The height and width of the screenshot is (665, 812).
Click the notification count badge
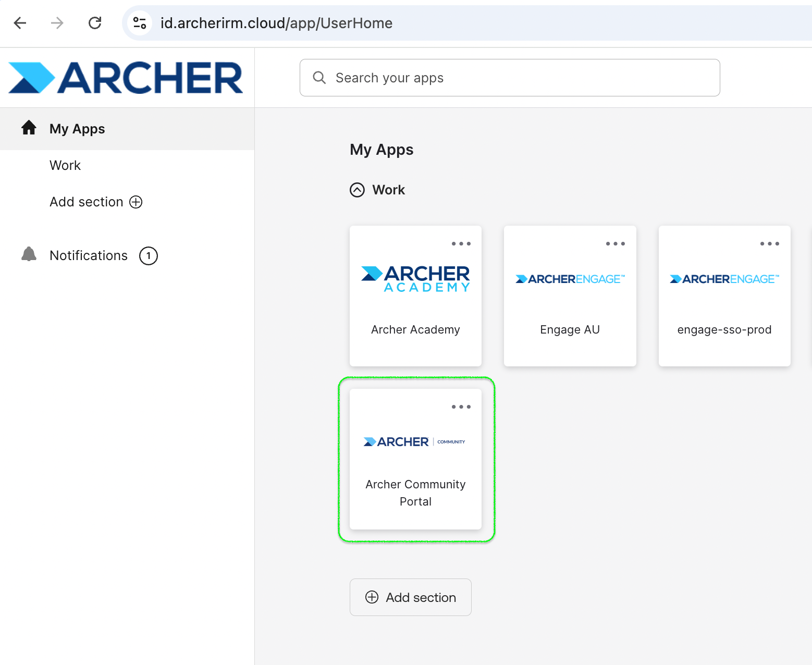(148, 255)
